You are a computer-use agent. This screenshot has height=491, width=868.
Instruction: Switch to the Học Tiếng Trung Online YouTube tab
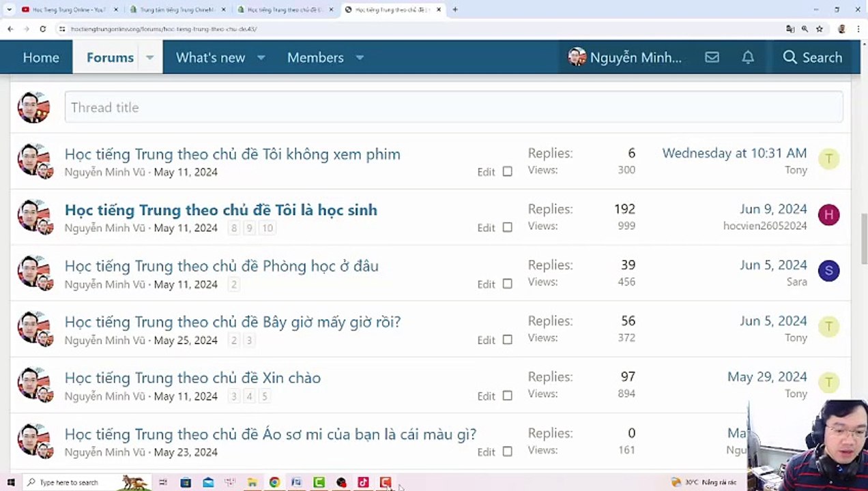click(68, 10)
